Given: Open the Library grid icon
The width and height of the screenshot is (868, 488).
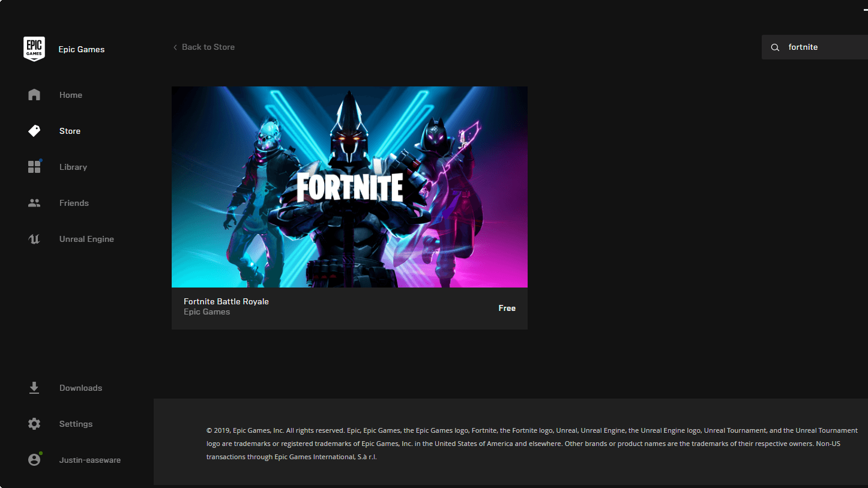Looking at the screenshot, I should click(34, 167).
